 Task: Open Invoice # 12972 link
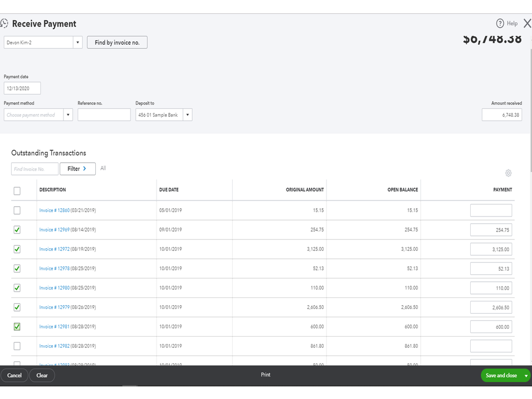click(54, 249)
